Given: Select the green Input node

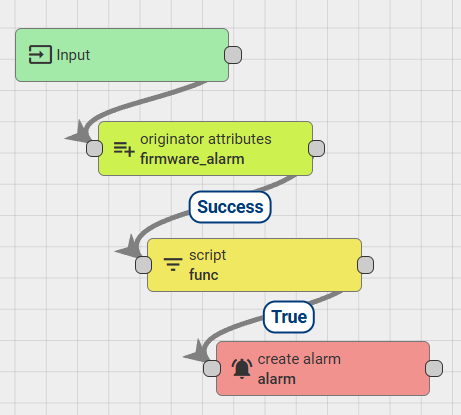Looking at the screenshot, I should click(122, 55).
